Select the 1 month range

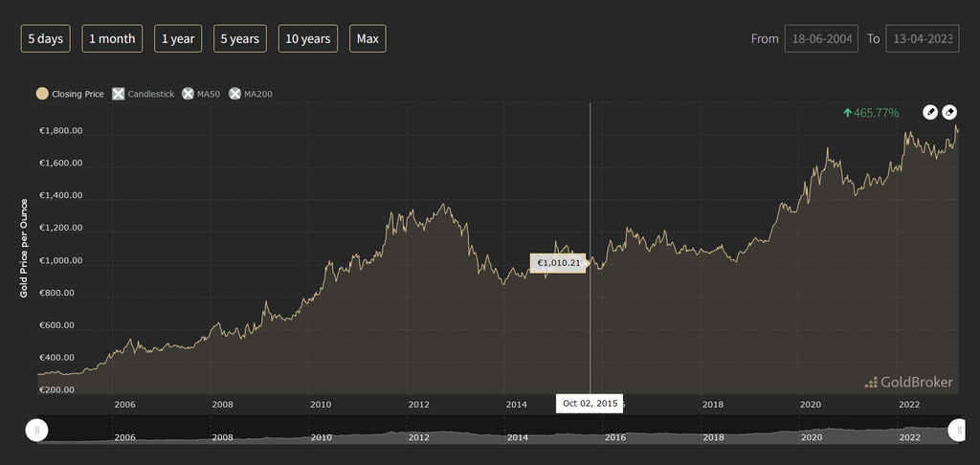[x=112, y=39]
